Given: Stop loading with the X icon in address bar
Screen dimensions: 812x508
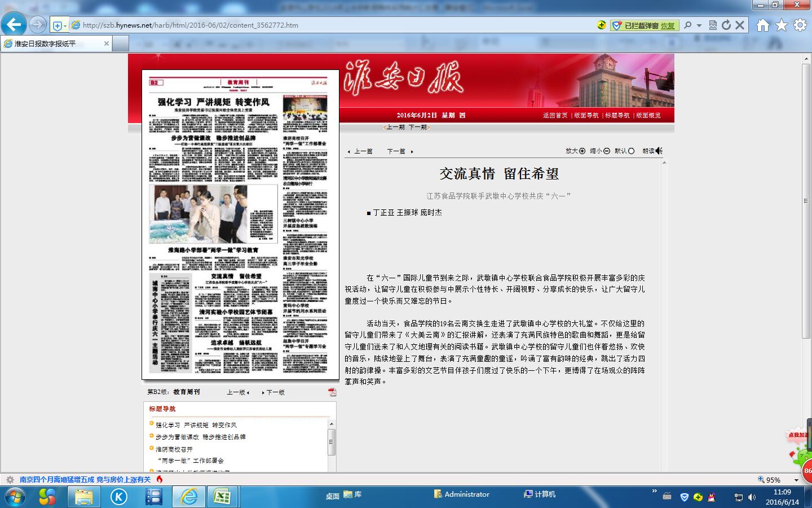Looking at the screenshot, I should 740,25.
